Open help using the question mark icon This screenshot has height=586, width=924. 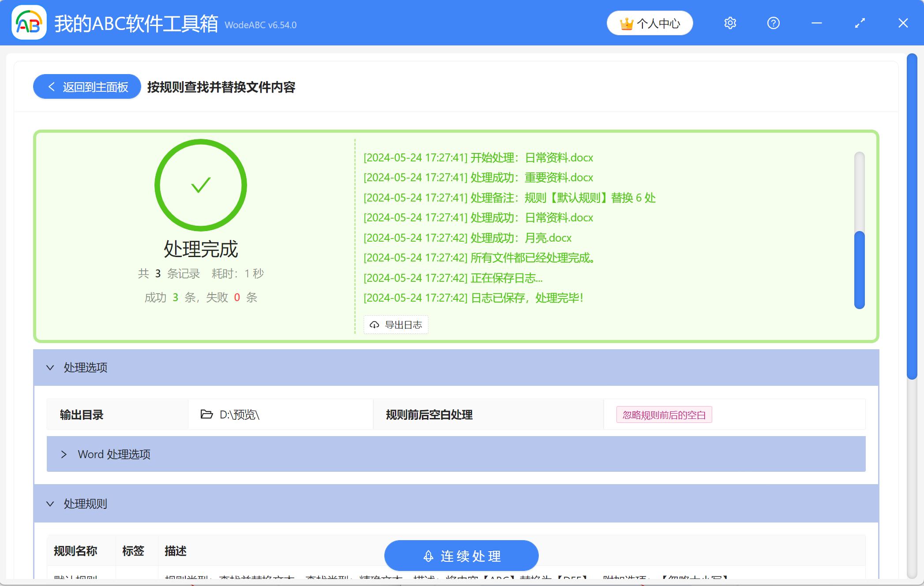[773, 22]
